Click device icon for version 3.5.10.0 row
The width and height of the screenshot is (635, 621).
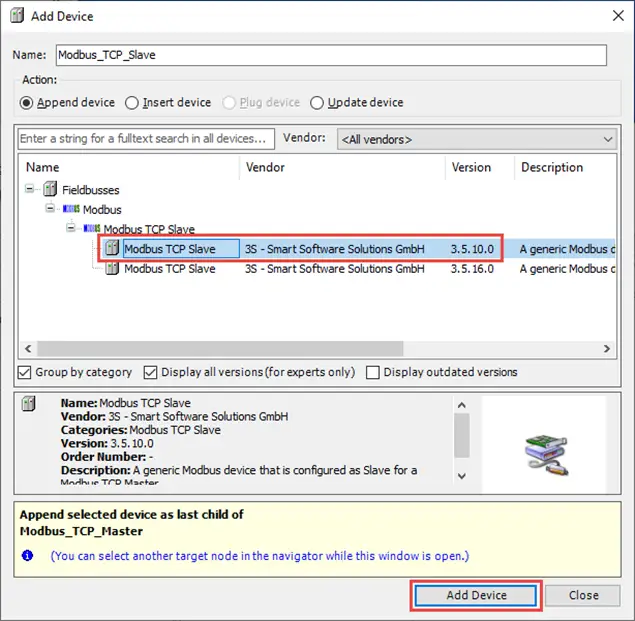[x=112, y=248]
